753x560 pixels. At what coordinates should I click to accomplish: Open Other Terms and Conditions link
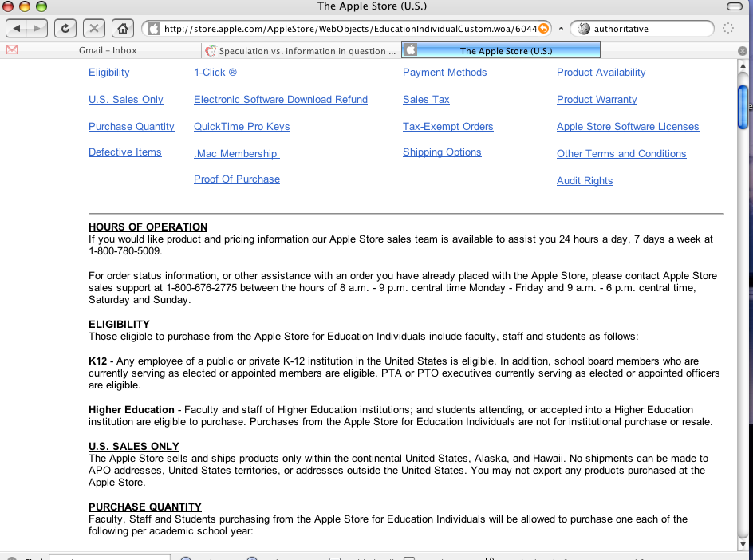pos(621,154)
